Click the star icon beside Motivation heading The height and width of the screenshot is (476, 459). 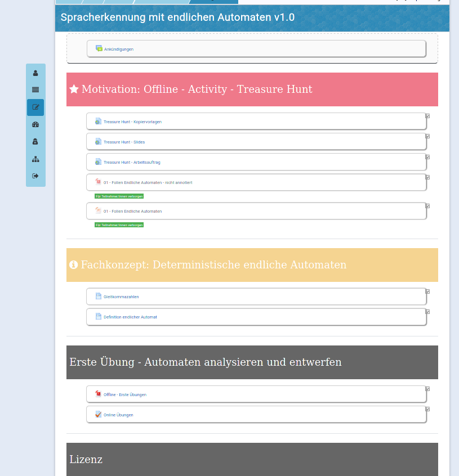coord(74,89)
